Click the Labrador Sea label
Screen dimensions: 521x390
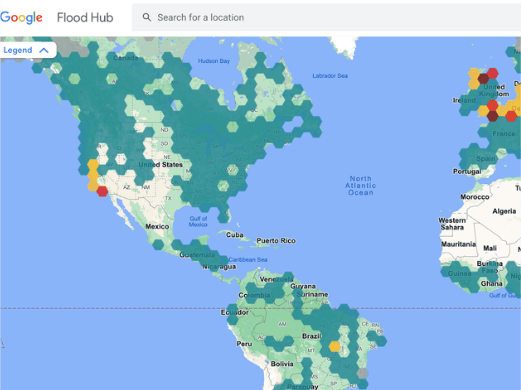pyautogui.click(x=330, y=76)
